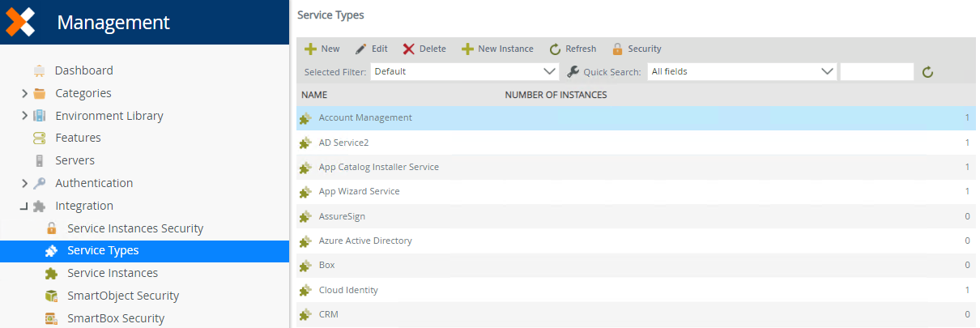Viewport: 980px width, 328px height.
Task: Open Service Instances in sidebar
Action: tap(113, 273)
